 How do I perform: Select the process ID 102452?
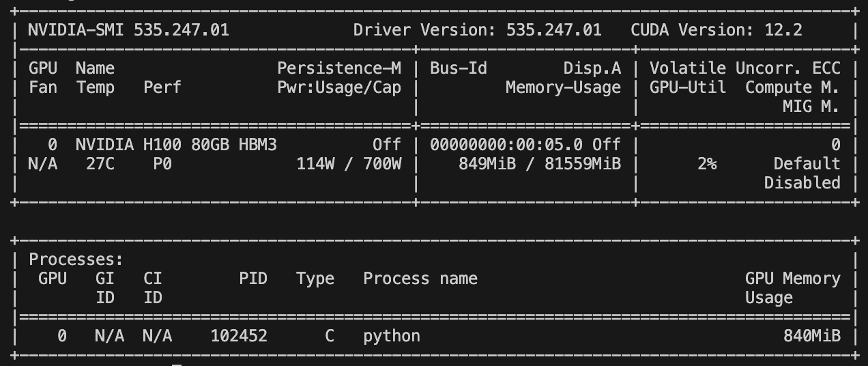pos(239,336)
